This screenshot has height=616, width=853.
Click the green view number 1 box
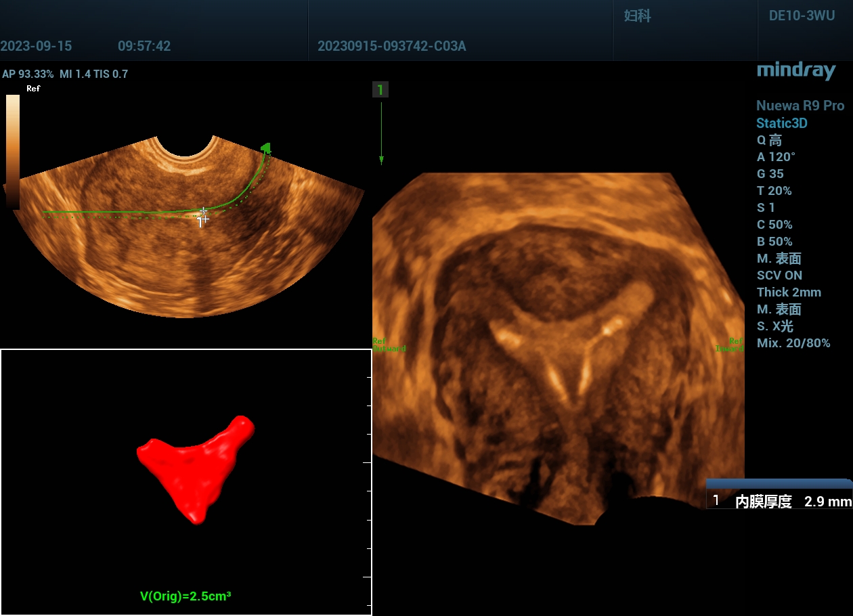click(380, 90)
